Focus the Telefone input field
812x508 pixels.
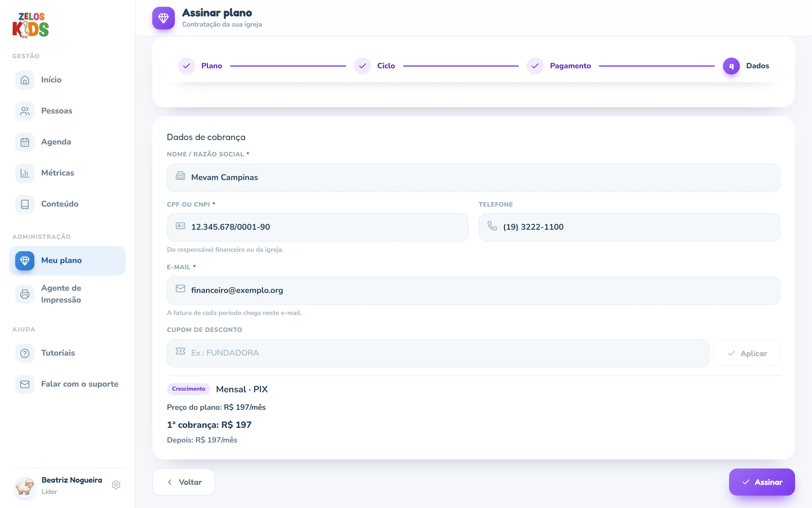629,227
